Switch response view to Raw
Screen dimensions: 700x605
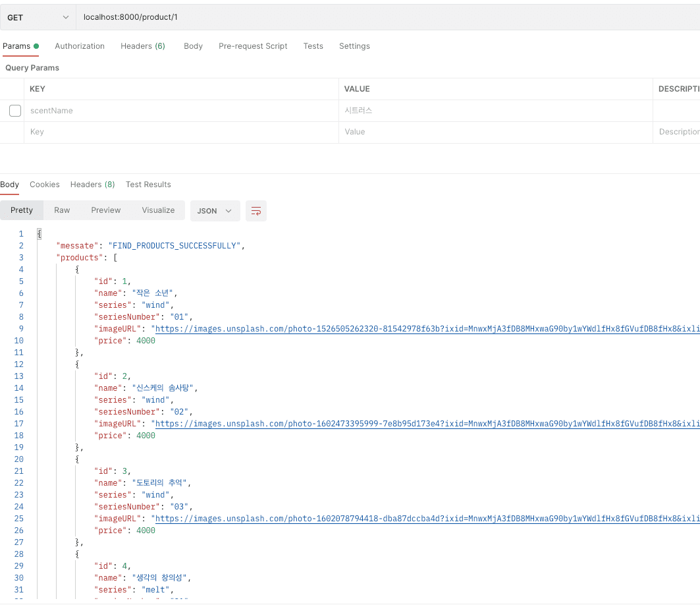point(62,210)
